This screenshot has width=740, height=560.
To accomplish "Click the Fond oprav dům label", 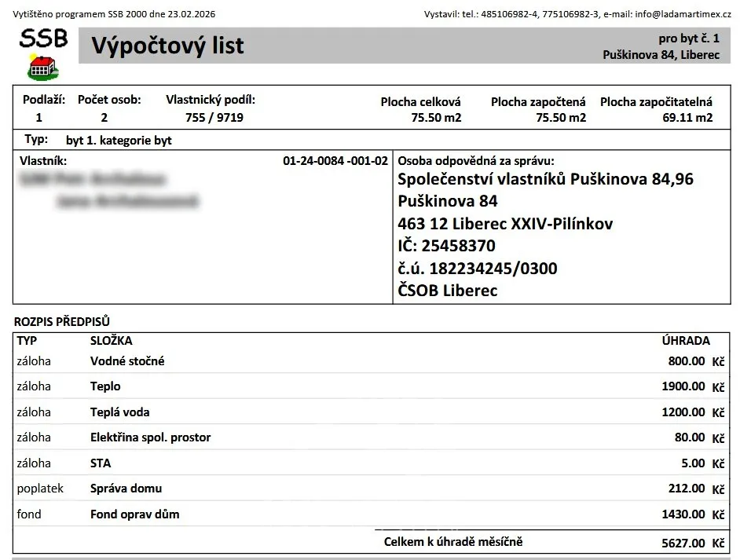I will [134, 514].
